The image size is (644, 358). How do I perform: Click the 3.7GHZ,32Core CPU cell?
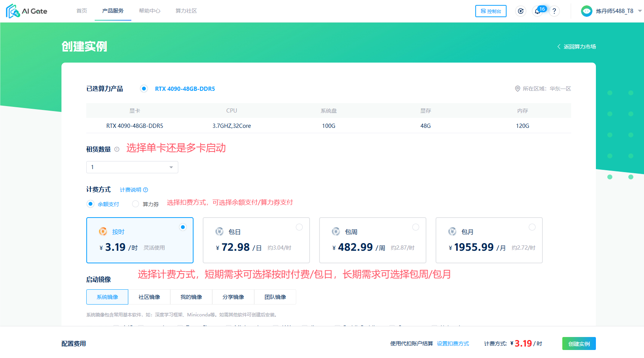pyautogui.click(x=232, y=126)
